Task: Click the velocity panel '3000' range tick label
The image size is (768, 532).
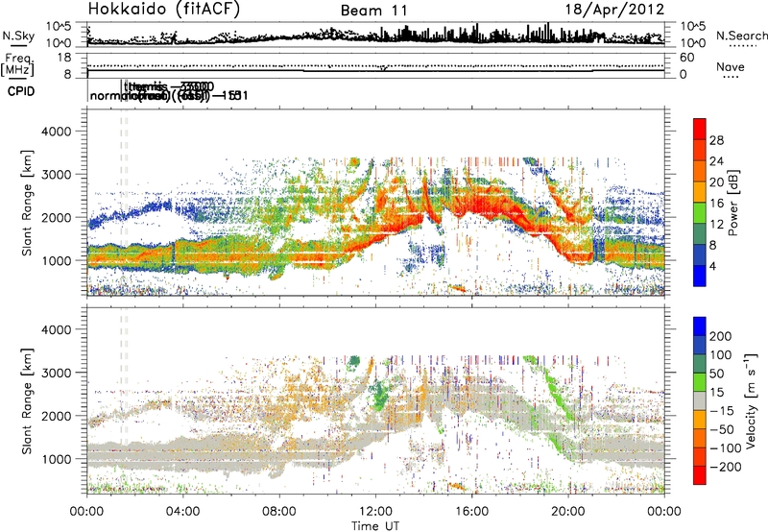Action: tap(56, 373)
